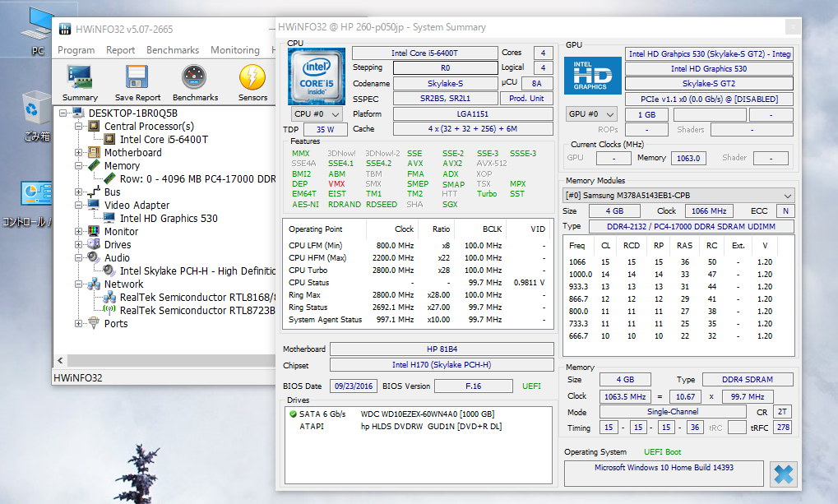Select the Memory tree icon
Image resolution: width=838 pixels, height=504 pixels.
[x=94, y=165]
